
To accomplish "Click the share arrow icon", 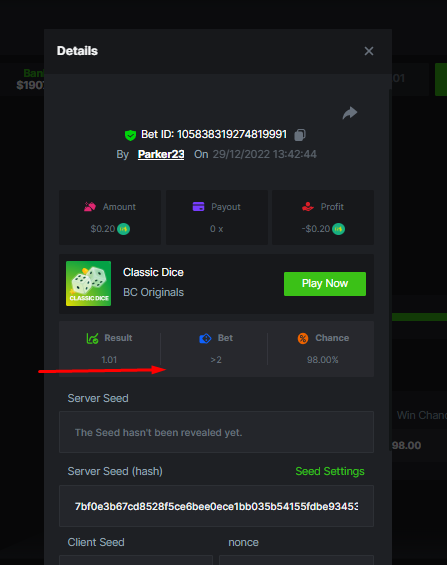I will (x=349, y=113).
